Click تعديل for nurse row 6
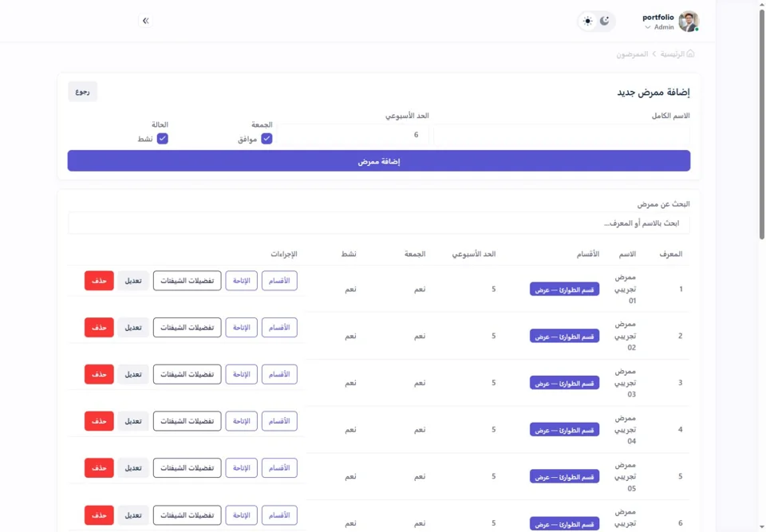This screenshot has height=532, width=766. click(x=133, y=515)
